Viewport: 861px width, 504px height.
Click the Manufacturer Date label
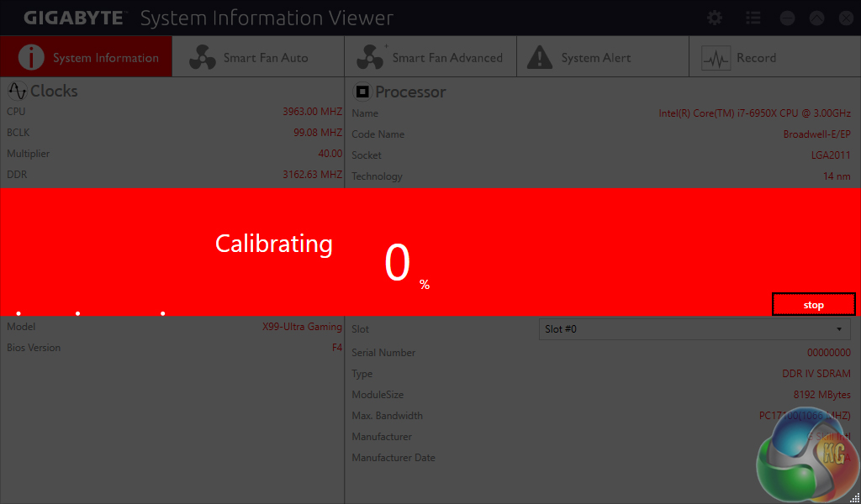[394, 458]
